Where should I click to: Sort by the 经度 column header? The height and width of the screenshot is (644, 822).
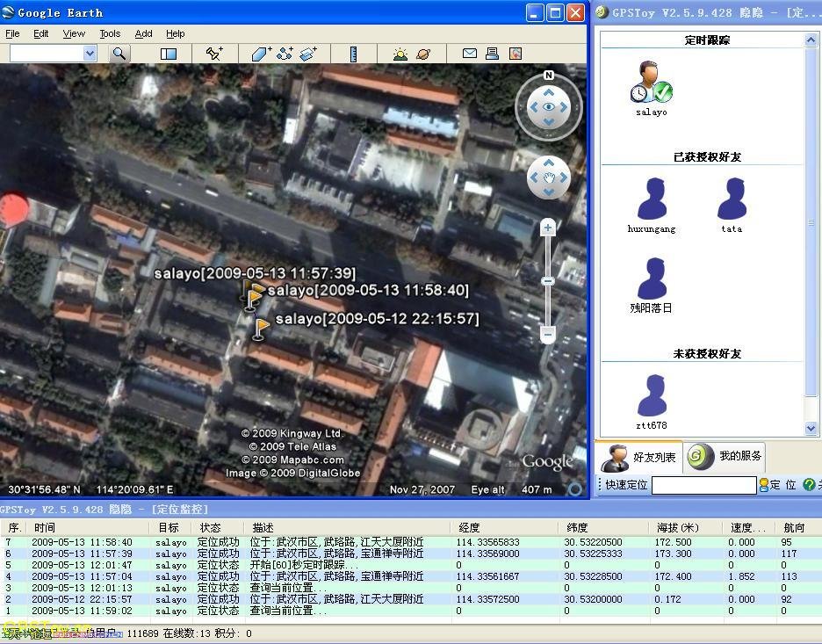tap(505, 527)
